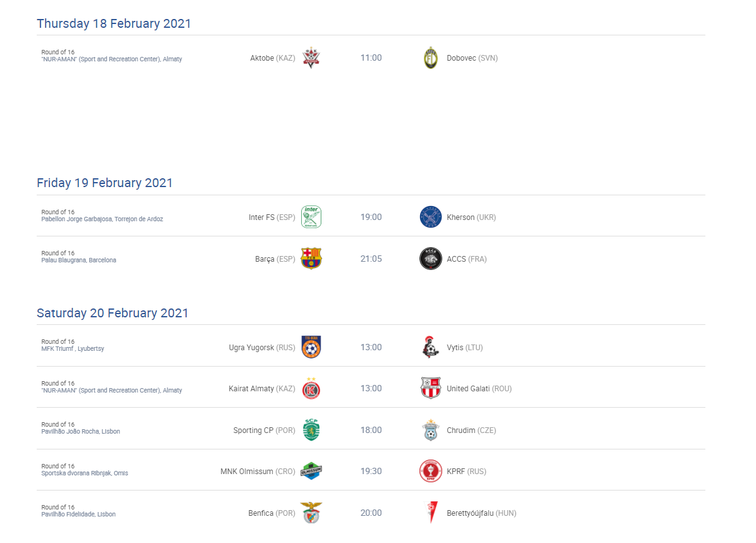Click the Aktobe club crest
Viewport: 756px width, 543px height.
[x=311, y=58]
